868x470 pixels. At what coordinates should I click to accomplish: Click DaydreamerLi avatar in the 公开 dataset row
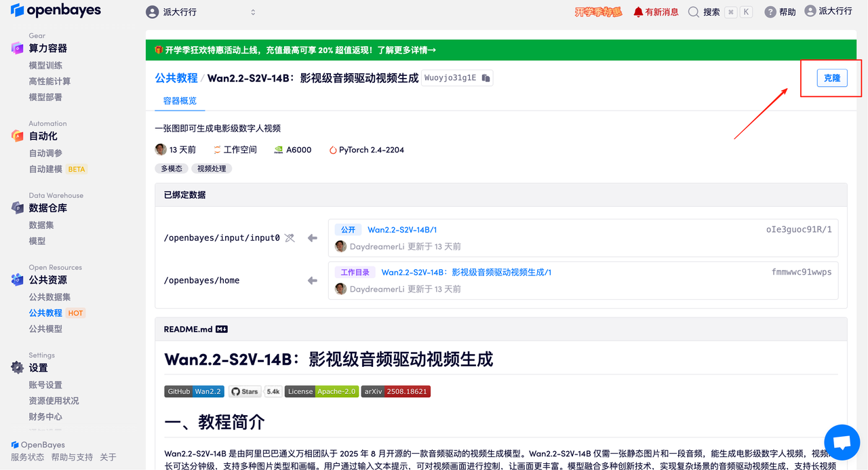(340, 246)
